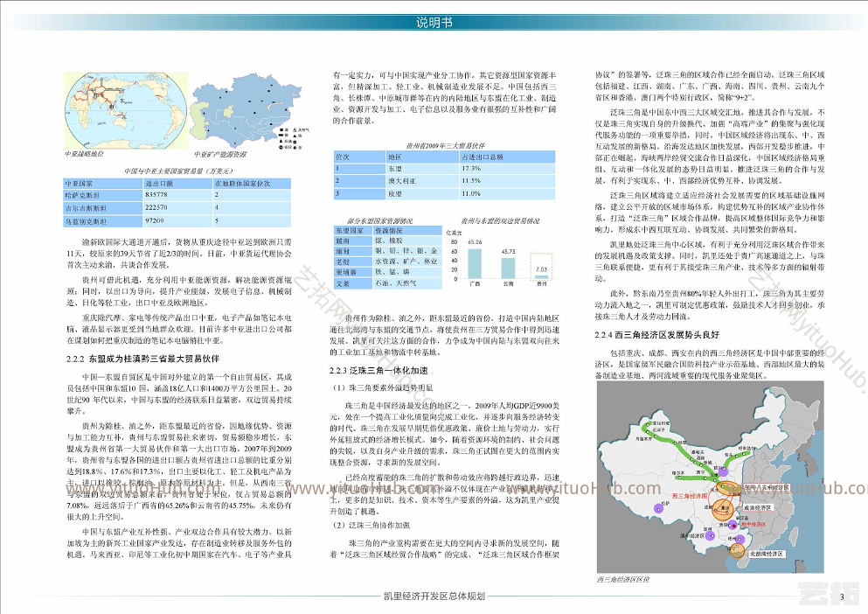Click the heading 2.2.2 东盟成为桂滇黔三省最大贸易伙伴
This screenshot has height=614, width=868.
(x=142, y=359)
